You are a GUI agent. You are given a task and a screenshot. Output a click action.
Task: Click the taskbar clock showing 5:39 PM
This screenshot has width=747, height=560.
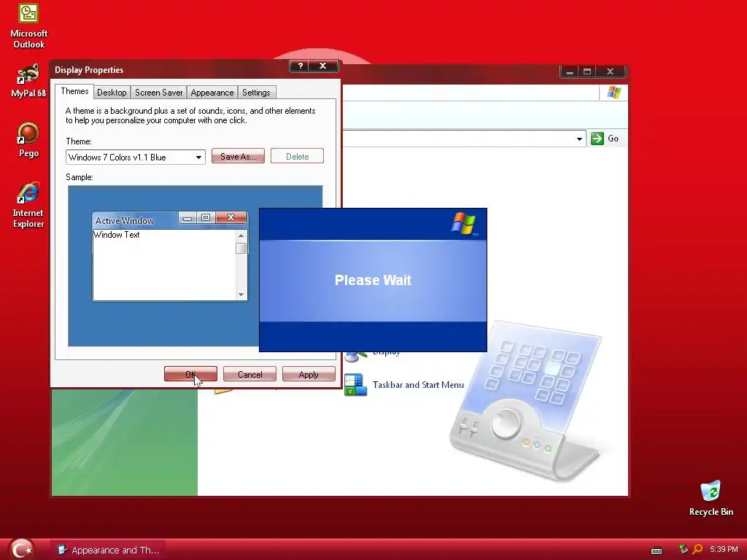pyautogui.click(x=724, y=550)
